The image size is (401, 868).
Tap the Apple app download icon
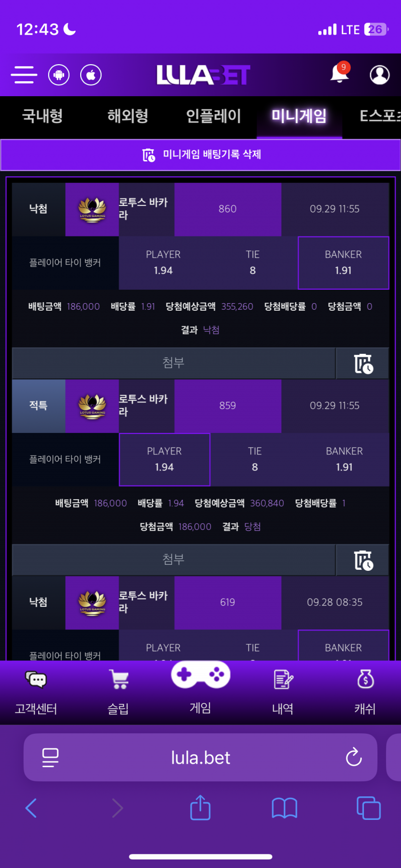[x=91, y=75]
